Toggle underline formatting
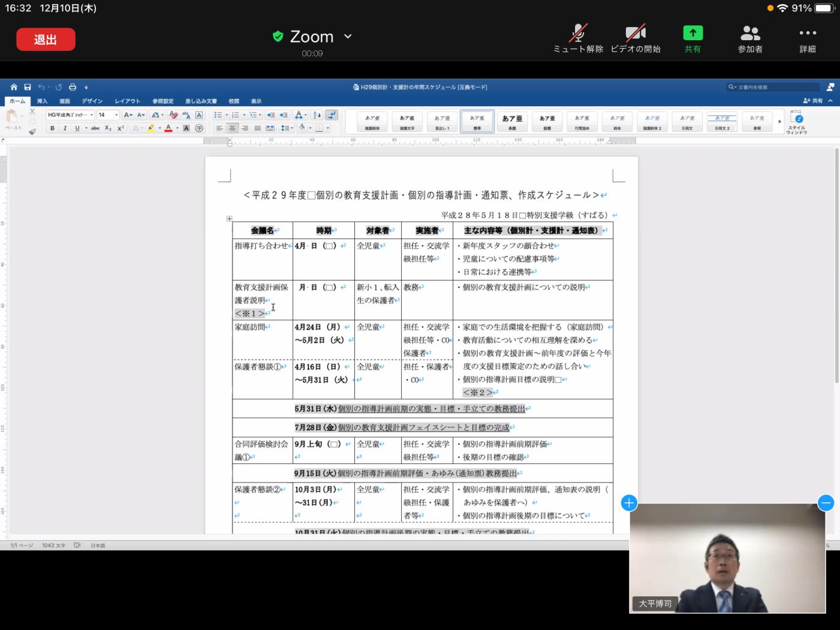 (x=76, y=126)
